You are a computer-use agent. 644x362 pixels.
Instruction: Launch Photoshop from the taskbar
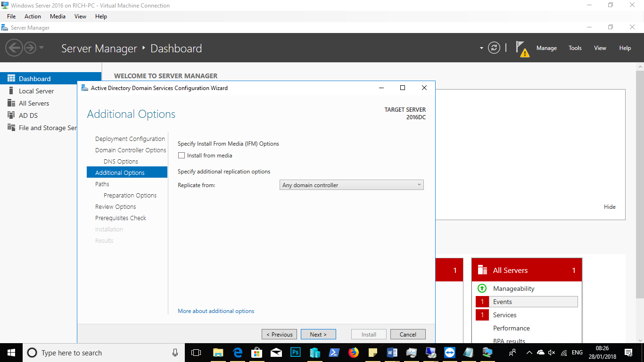click(296, 353)
